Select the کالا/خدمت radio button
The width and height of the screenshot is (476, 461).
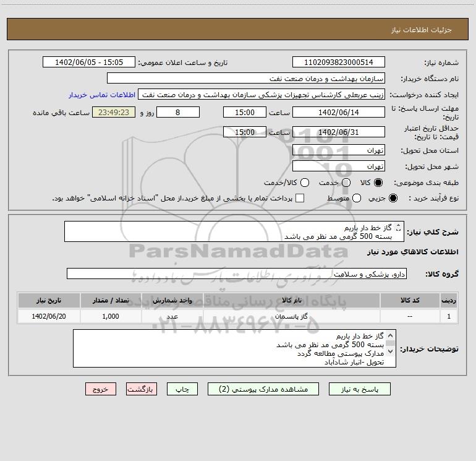(x=305, y=183)
